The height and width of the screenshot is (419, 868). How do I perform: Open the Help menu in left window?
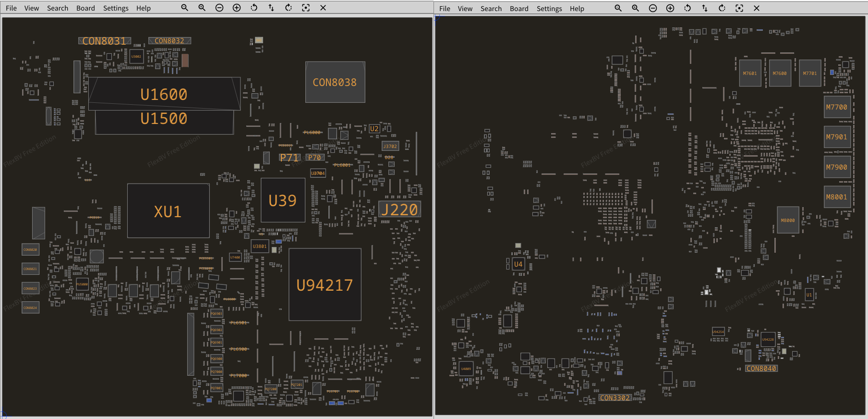pyautogui.click(x=143, y=8)
